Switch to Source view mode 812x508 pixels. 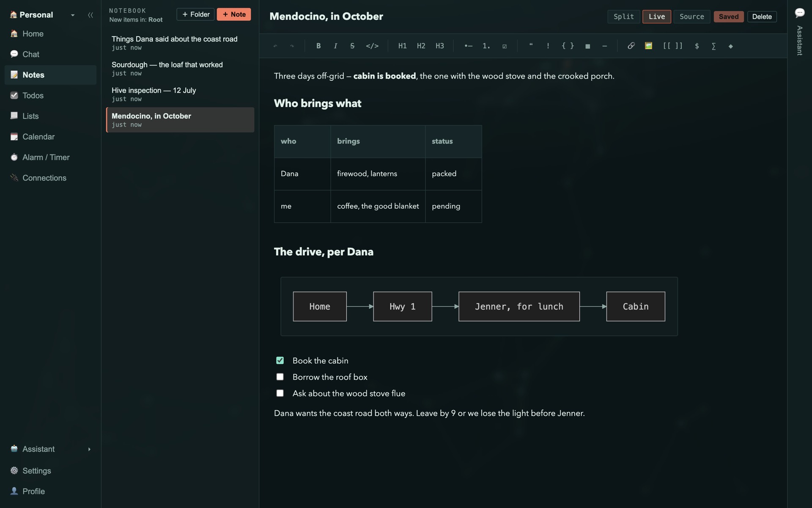pos(691,17)
